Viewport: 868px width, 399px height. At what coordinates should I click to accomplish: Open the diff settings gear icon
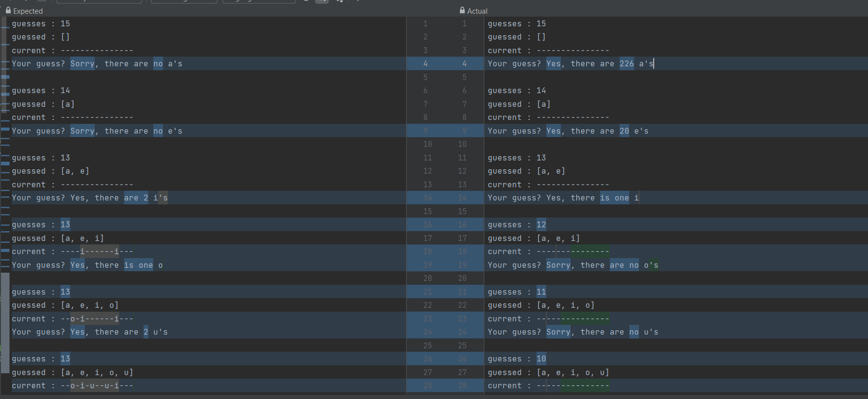pyautogui.click(x=340, y=1)
